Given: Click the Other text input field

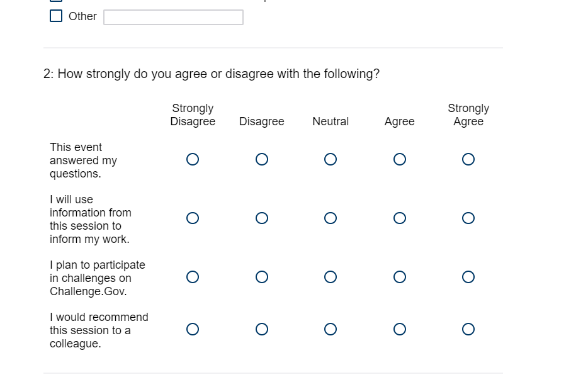Looking at the screenshot, I should (173, 17).
